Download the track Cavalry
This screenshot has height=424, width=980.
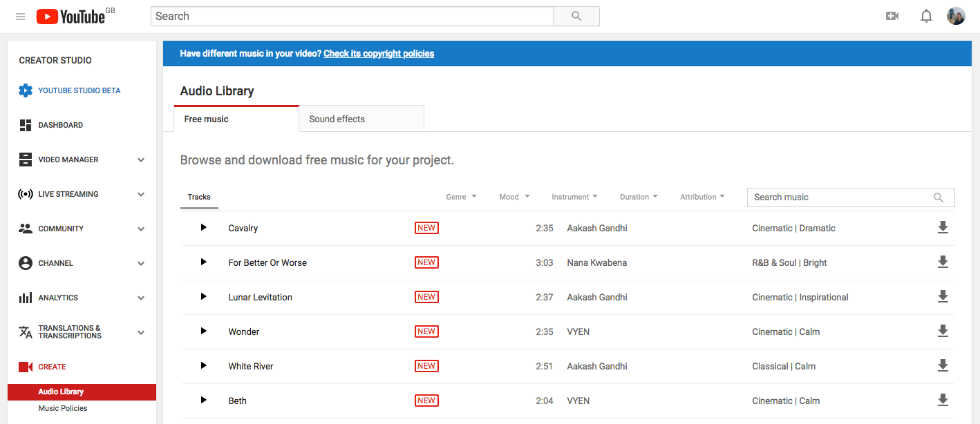(943, 227)
